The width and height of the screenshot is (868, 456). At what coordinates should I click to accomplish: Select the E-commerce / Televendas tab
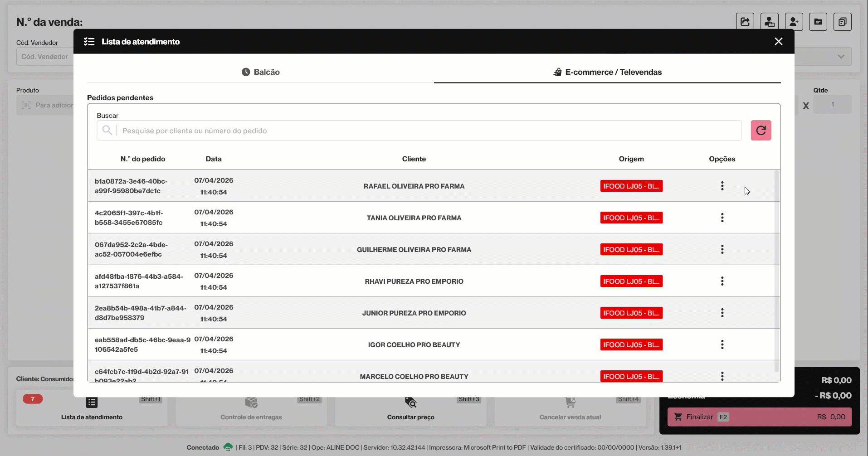click(607, 72)
